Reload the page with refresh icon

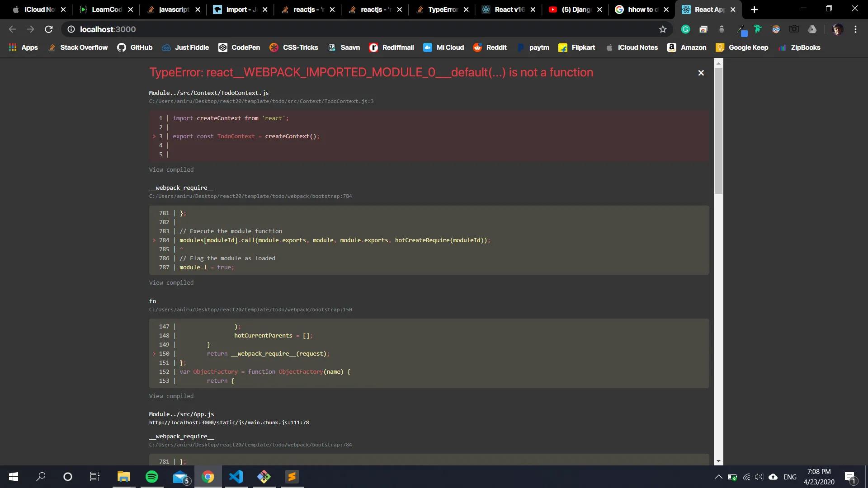49,29
